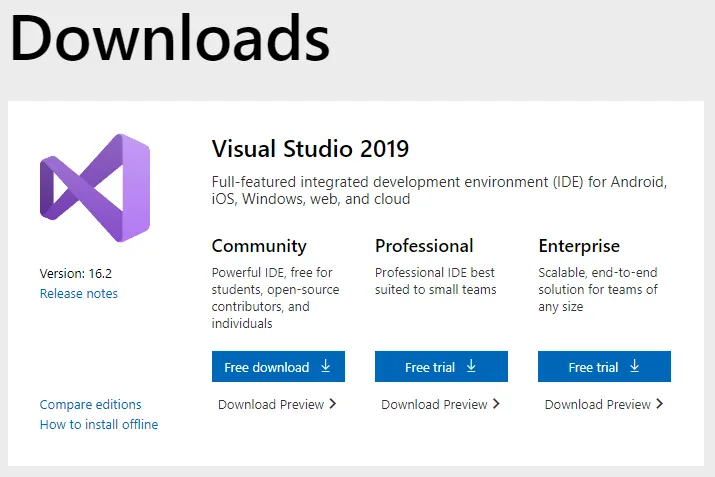The width and height of the screenshot is (715, 477).
Task: Click the Visual Studio purple logo
Action: (95, 188)
